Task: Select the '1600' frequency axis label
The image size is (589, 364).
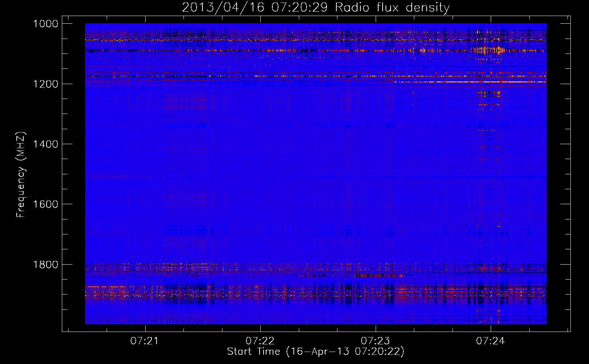Action: (46, 204)
